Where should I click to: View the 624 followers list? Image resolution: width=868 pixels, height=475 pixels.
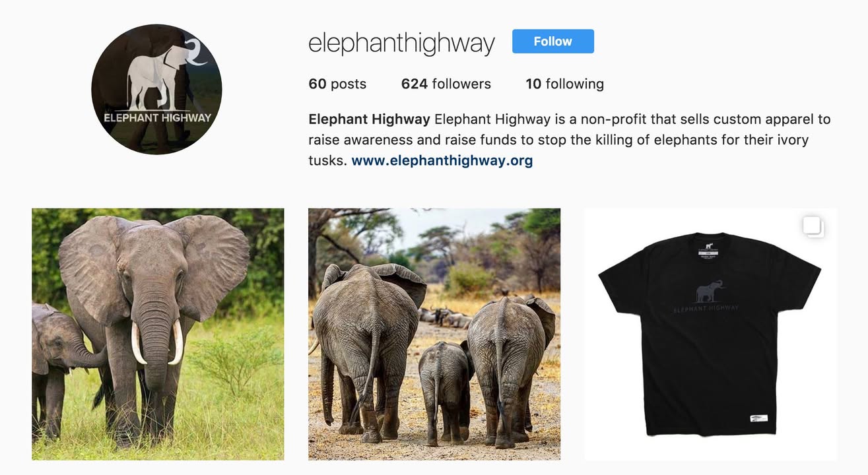tap(446, 84)
